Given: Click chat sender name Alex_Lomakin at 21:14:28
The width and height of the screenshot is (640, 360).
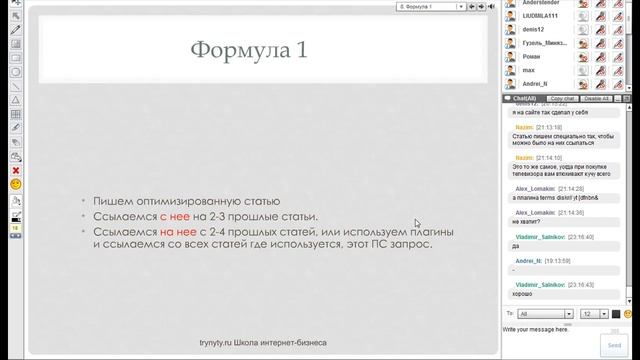Looking at the screenshot, I should click(x=535, y=189).
